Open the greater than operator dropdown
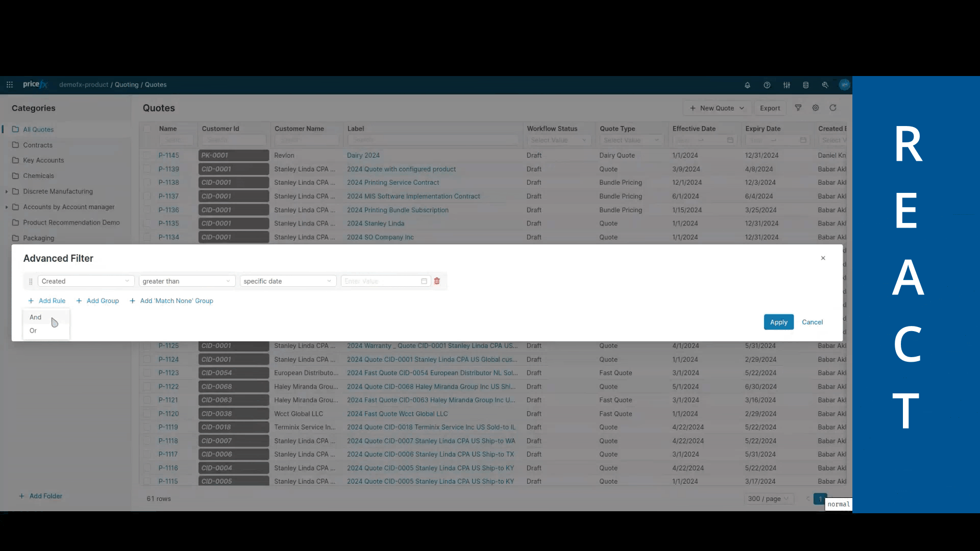Image resolution: width=980 pixels, height=551 pixels. (187, 281)
